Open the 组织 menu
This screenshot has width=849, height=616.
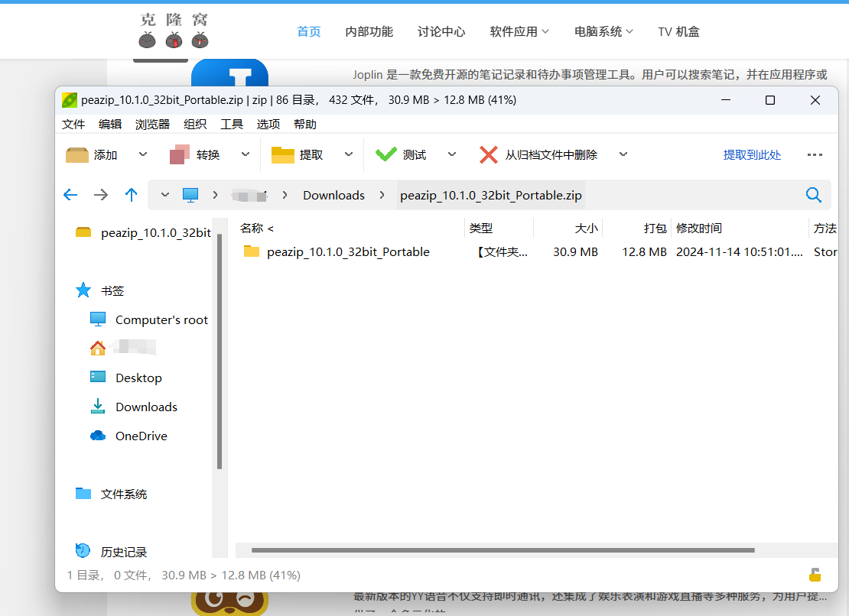(x=195, y=125)
